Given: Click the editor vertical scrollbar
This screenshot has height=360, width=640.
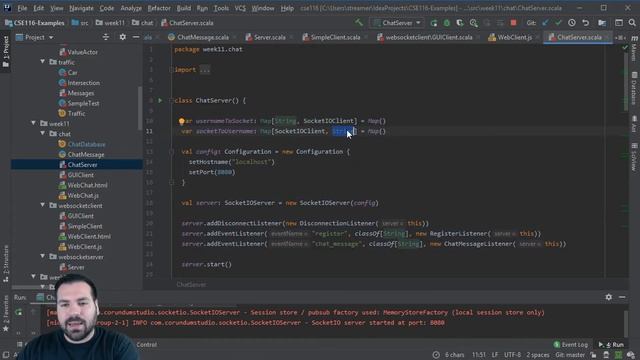Looking at the screenshot, I should (x=626, y=82).
